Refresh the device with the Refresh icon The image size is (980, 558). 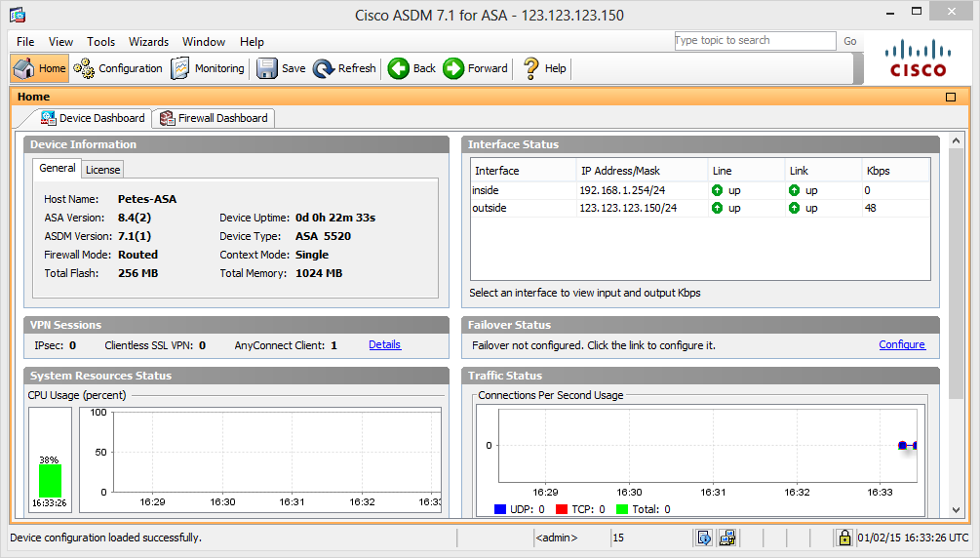(324, 68)
